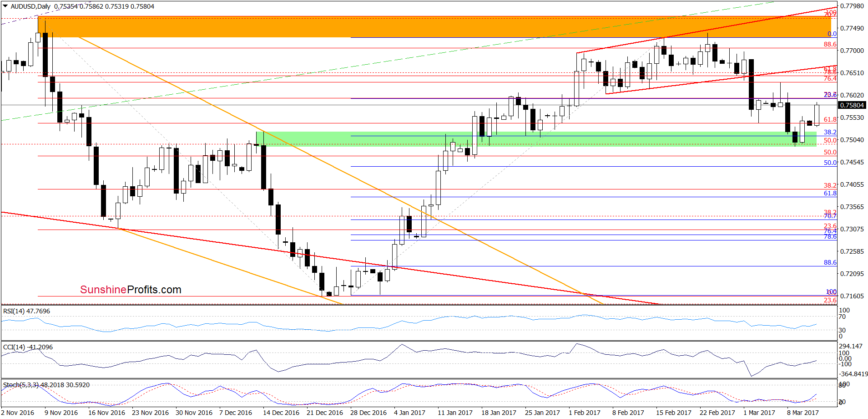Click the 0.73565 price axis label
This screenshot has width=868, height=419.
click(852, 207)
